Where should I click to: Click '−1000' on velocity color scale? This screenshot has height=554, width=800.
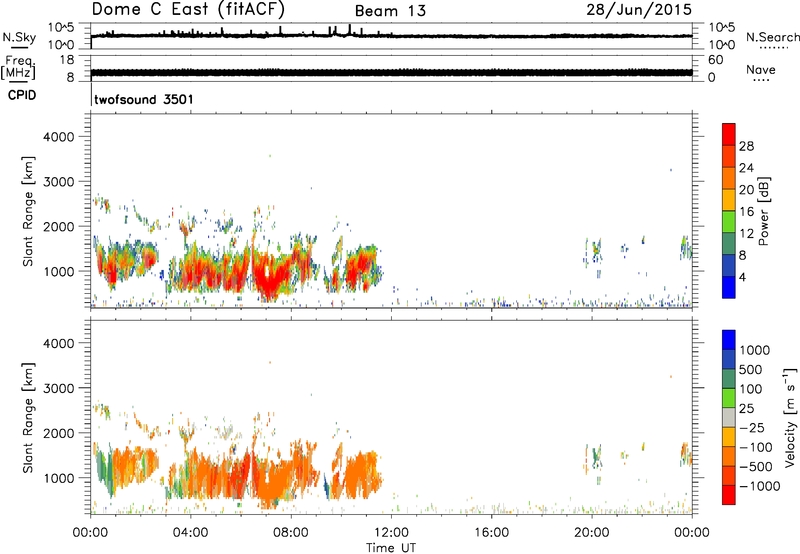[760, 486]
